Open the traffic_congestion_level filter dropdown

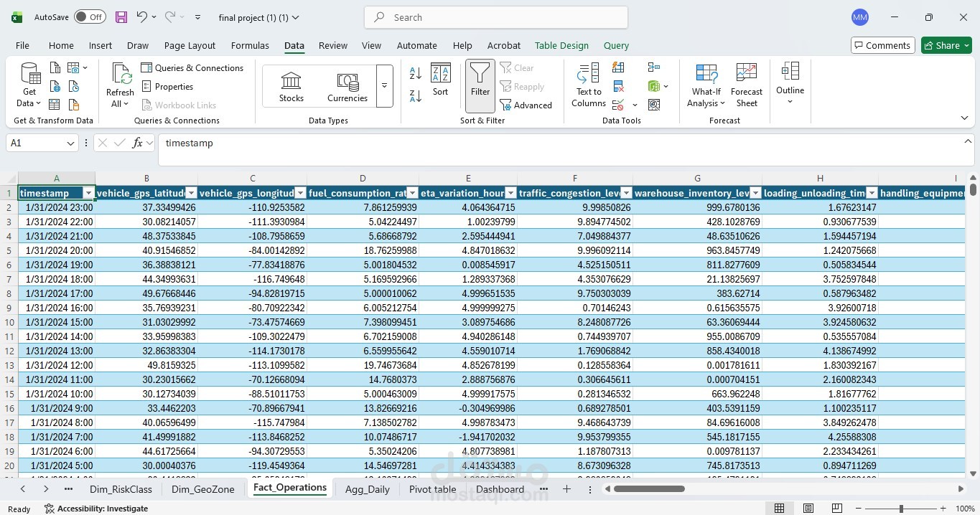626,193
